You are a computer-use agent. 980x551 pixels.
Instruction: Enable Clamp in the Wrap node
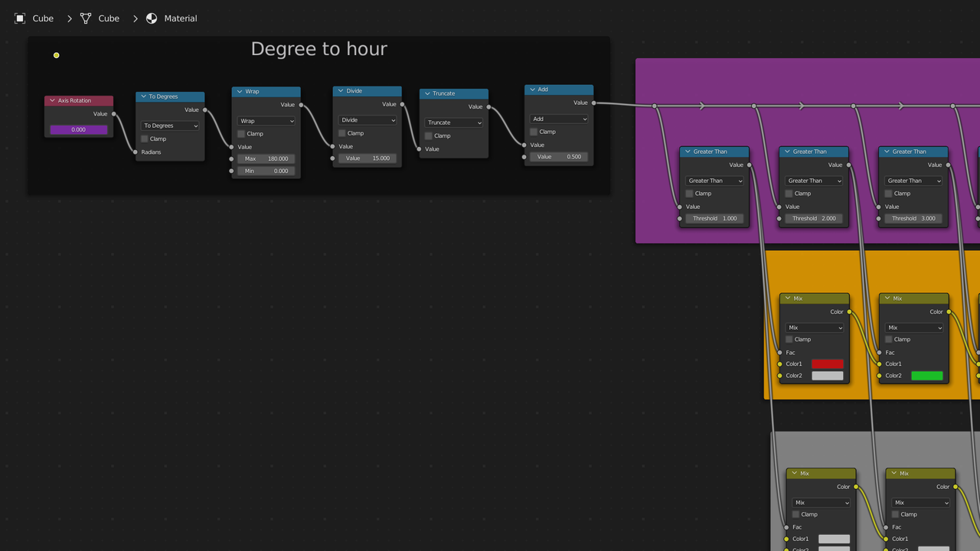tap(241, 134)
